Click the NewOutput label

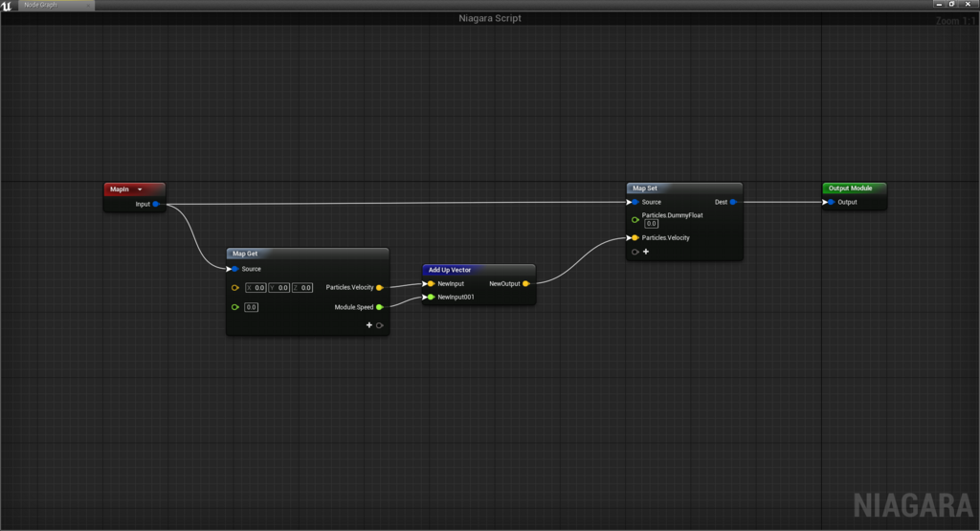pyautogui.click(x=504, y=283)
